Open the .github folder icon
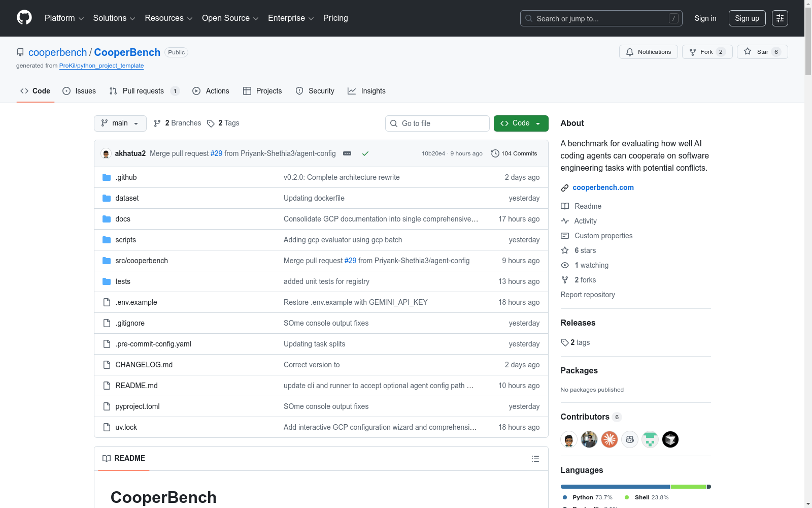This screenshot has width=812, height=508. (x=107, y=177)
